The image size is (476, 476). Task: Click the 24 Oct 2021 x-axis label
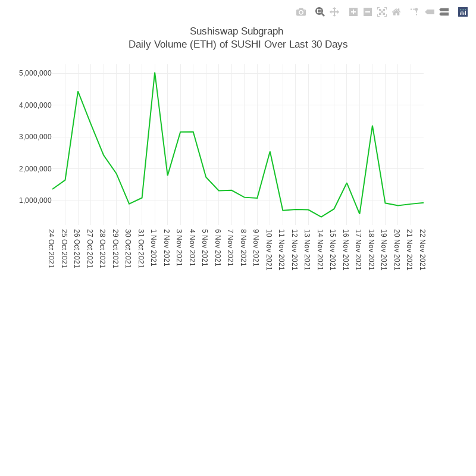(51, 249)
